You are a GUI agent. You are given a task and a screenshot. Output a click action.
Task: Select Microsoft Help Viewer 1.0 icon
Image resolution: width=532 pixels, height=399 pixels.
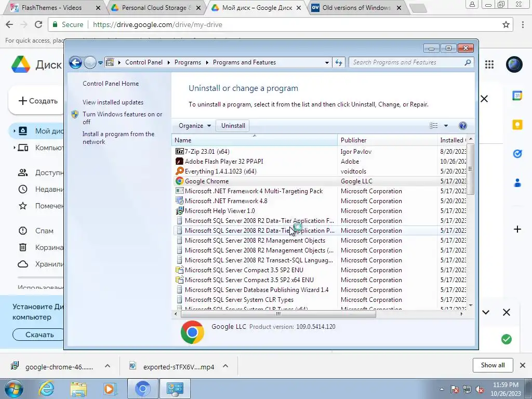[179, 211]
